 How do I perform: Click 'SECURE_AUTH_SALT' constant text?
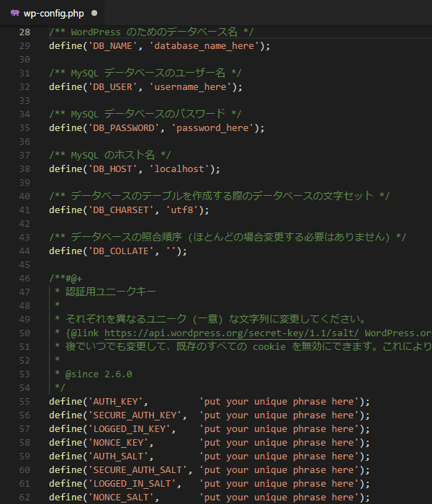coord(138,470)
